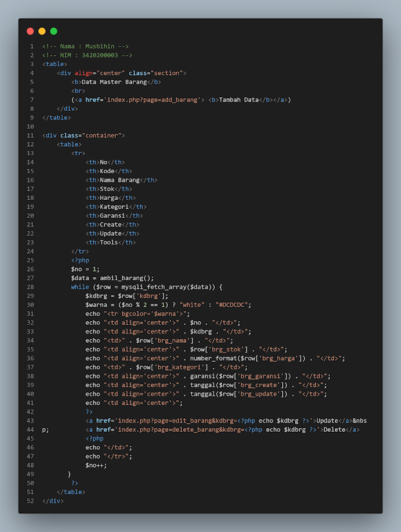Click the garansi() brg_garansi line

208,376
